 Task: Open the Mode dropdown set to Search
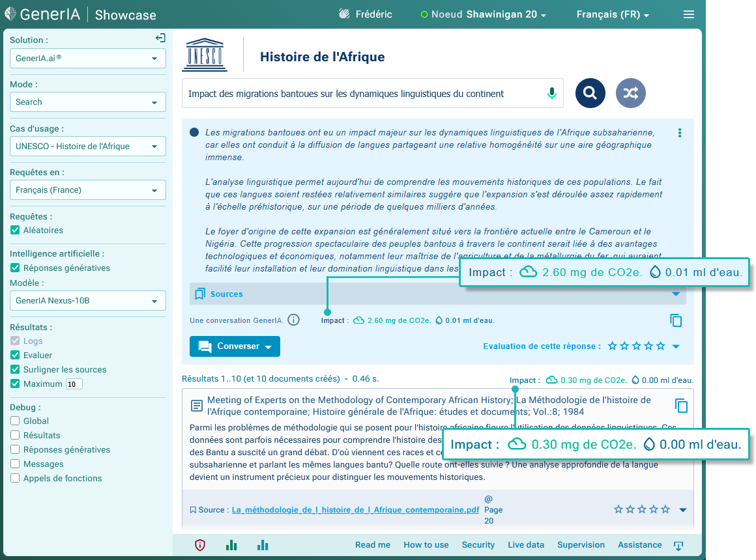[x=88, y=102]
